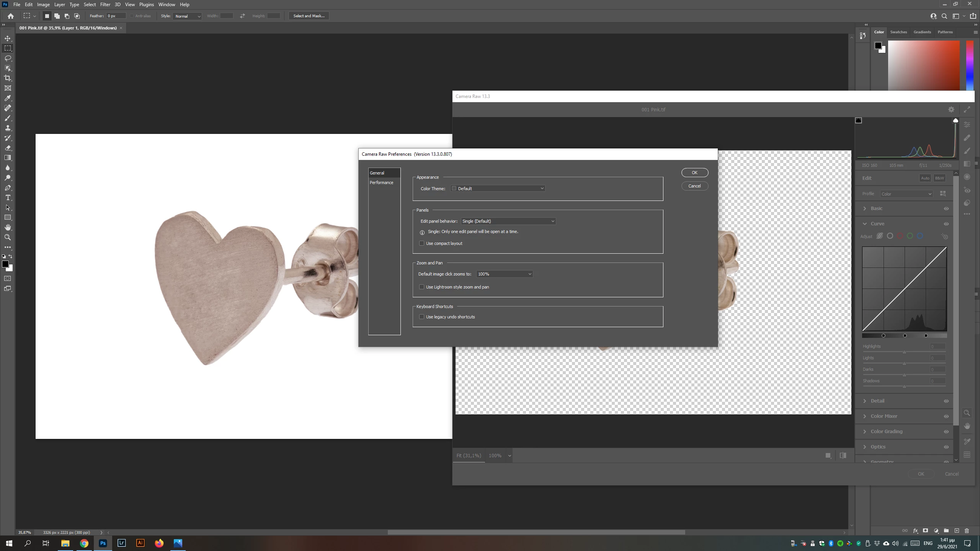Switch to the Performance preferences section
Image resolution: width=980 pixels, height=551 pixels.
tap(381, 183)
